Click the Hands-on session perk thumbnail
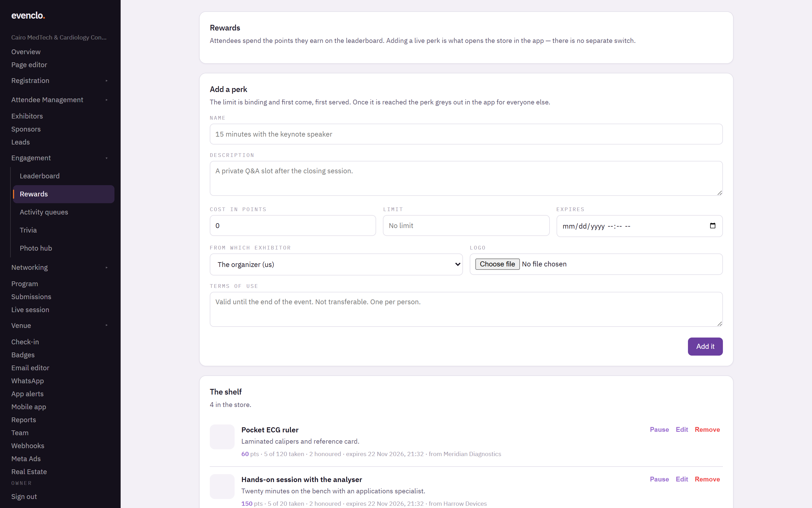Screen dimensions: 812x508 (222, 487)
